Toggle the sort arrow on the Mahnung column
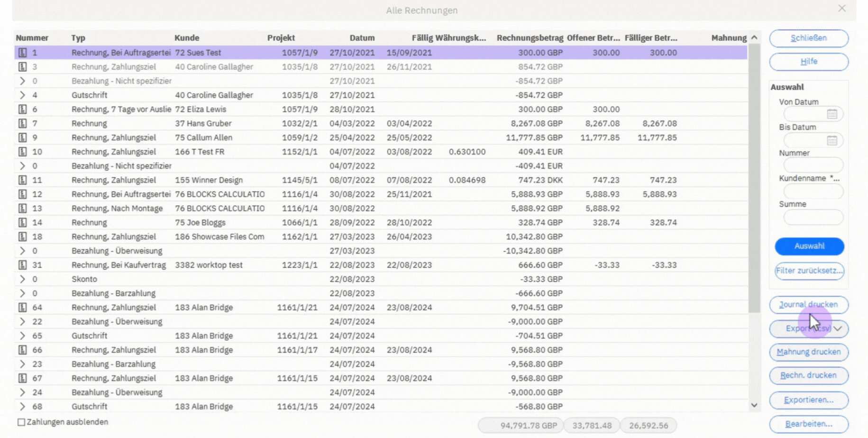Image resolution: width=868 pixels, height=438 pixels. pyautogui.click(x=753, y=37)
